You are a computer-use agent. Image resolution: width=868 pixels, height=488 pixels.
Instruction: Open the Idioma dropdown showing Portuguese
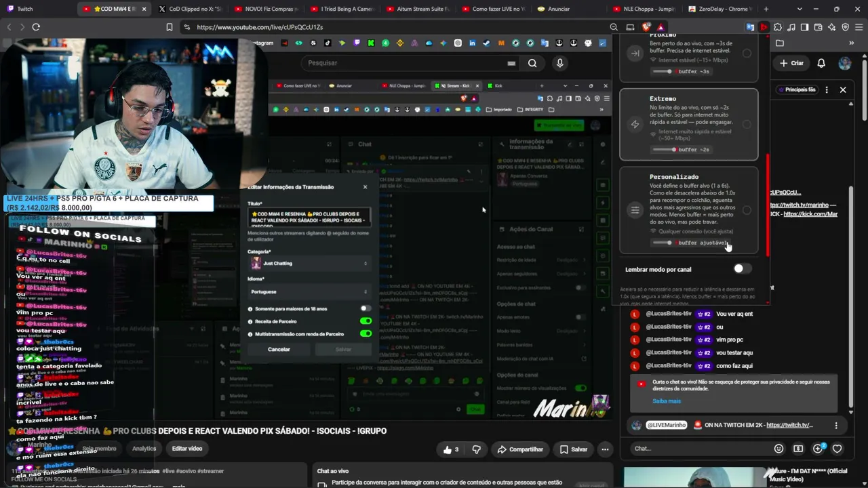pos(309,291)
